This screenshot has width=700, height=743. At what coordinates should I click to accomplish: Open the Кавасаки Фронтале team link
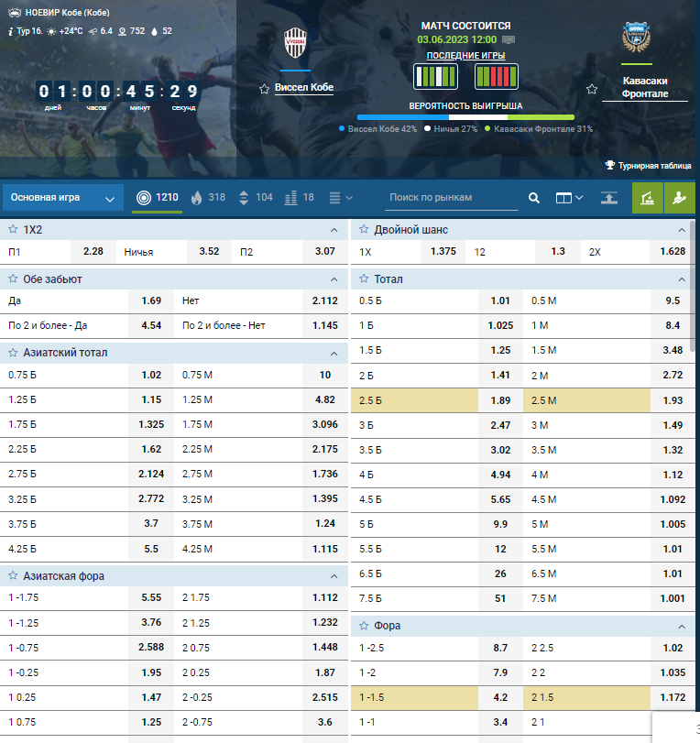coord(645,87)
